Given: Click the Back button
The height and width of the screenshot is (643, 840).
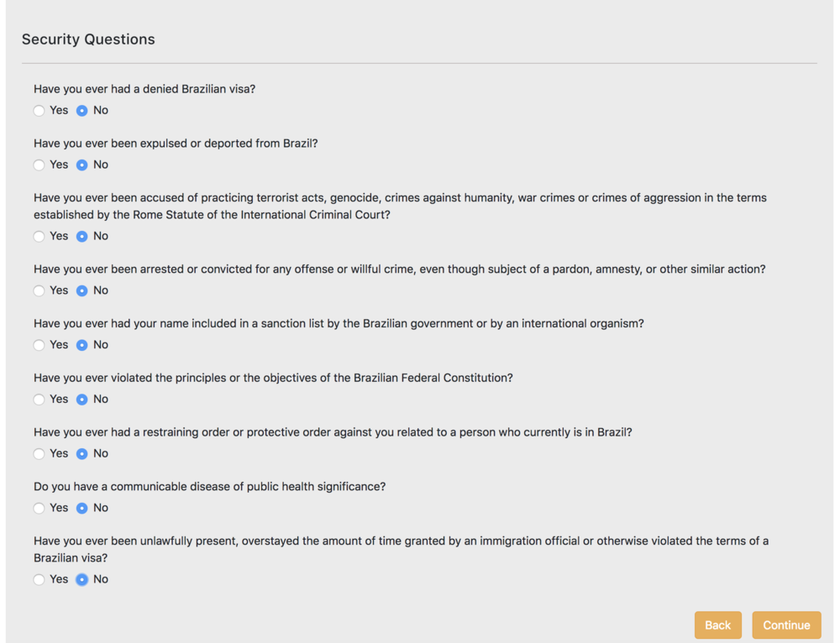Looking at the screenshot, I should click(717, 625).
